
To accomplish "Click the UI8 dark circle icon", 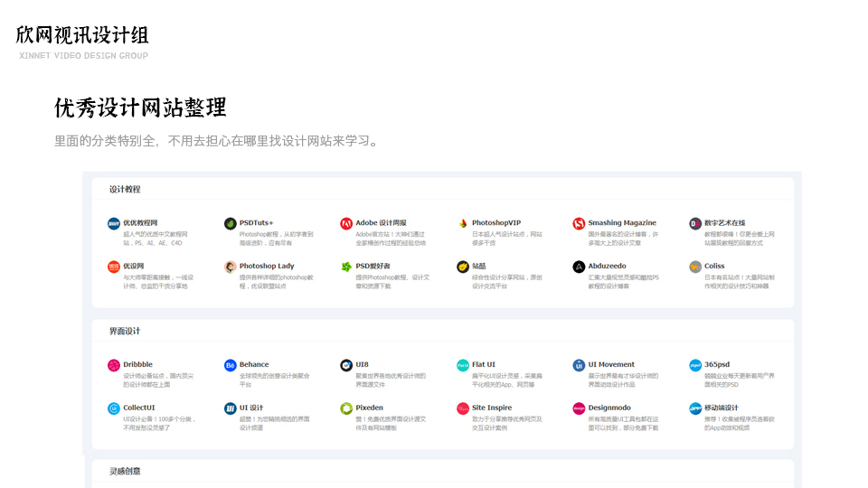I will 346,365.
